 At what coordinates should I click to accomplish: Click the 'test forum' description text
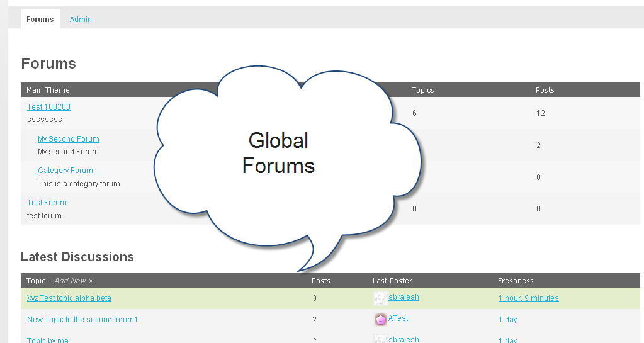(44, 216)
